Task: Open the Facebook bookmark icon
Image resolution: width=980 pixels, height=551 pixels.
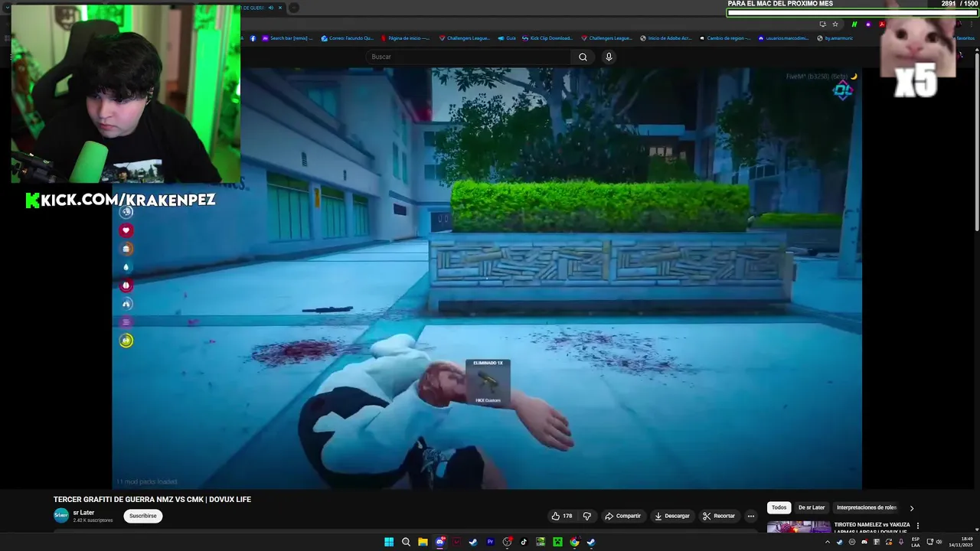Action: point(253,38)
